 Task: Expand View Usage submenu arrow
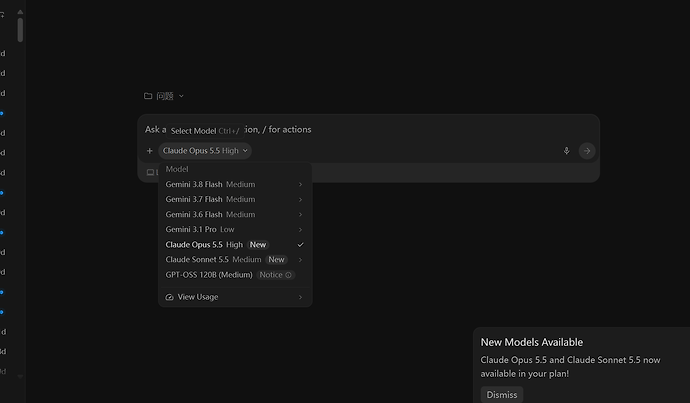(x=301, y=297)
